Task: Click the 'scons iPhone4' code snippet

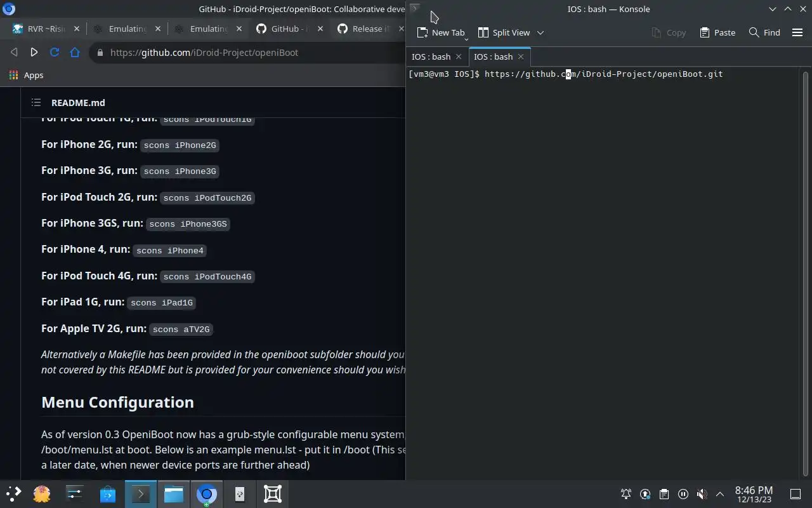Action: tap(170, 251)
